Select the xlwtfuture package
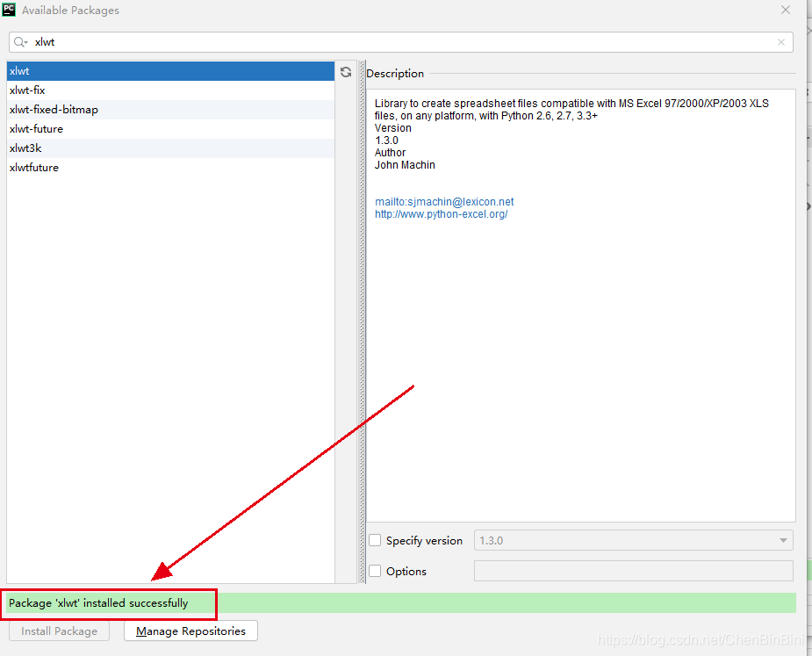The width and height of the screenshot is (812, 656). pyautogui.click(x=170, y=168)
